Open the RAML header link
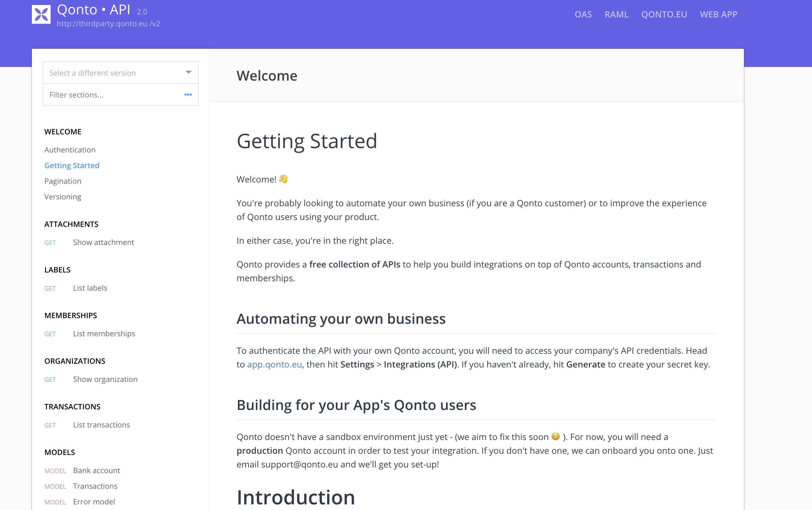 pyautogui.click(x=616, y=14)
